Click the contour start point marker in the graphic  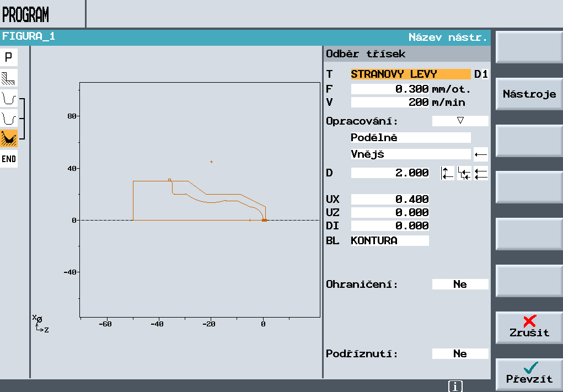point(264,220)
